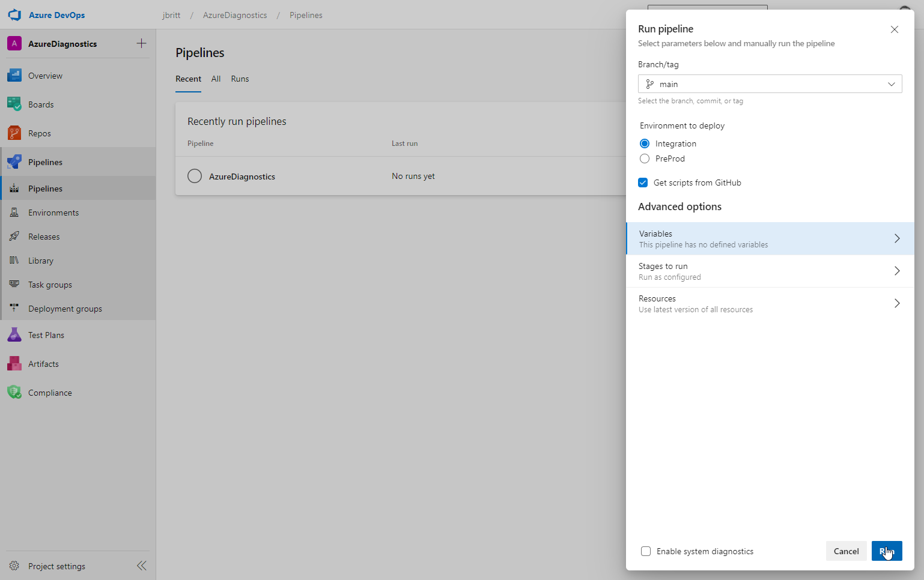Expand the Resources option

tap(770, 304)
